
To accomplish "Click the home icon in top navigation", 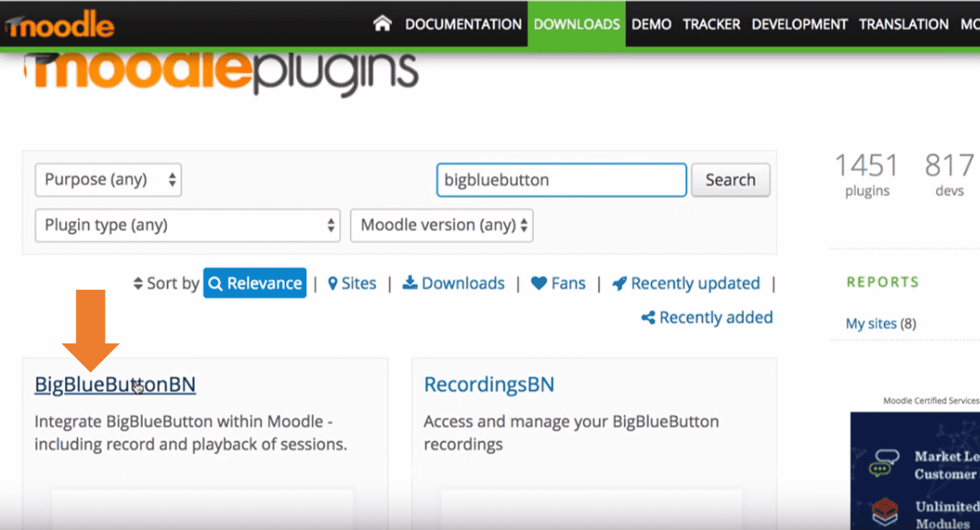I will pyautogui.click(x=382, y=24).
